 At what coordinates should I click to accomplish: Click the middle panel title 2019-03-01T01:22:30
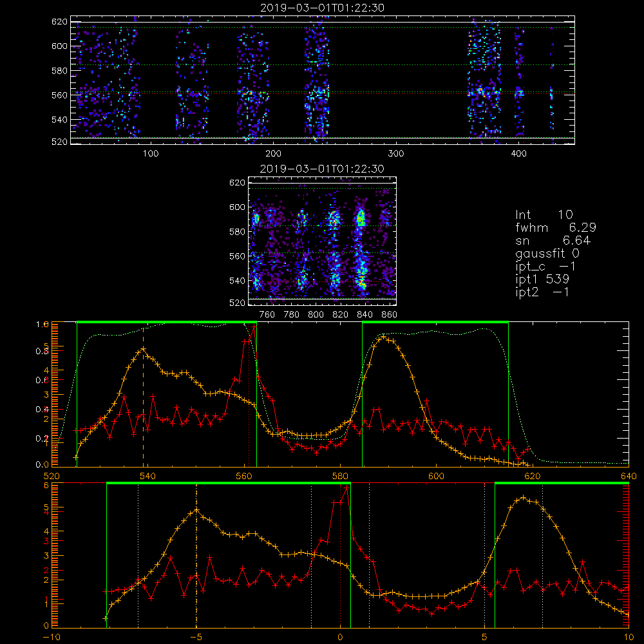pyautogui.click(x=322, y=169)
